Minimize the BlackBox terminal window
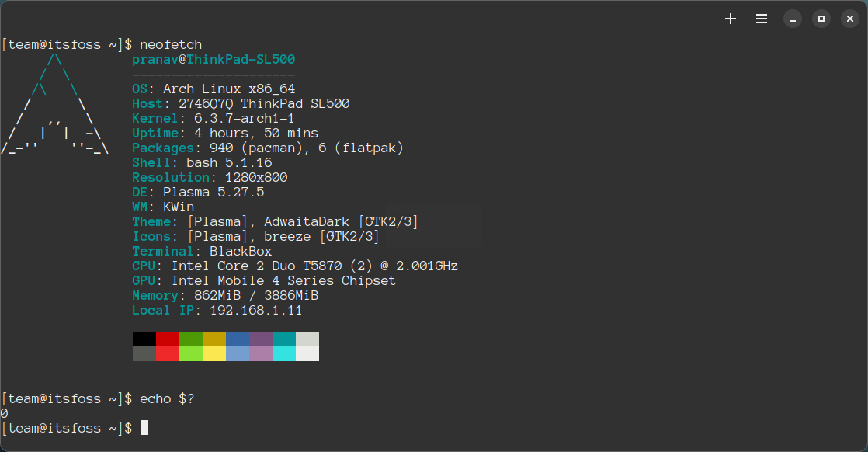This screenshot has width=868, height=452. (792, 19)
